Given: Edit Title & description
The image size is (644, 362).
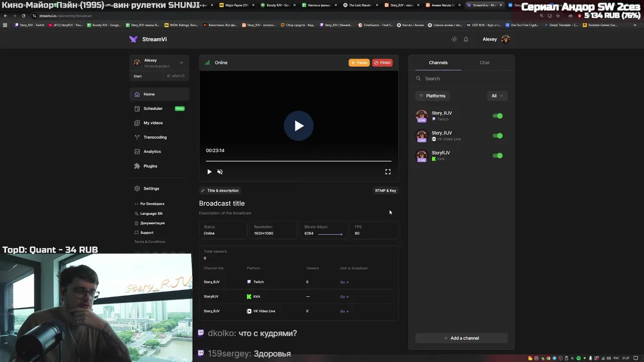Looking at the screenshot, I should point(220,191).
